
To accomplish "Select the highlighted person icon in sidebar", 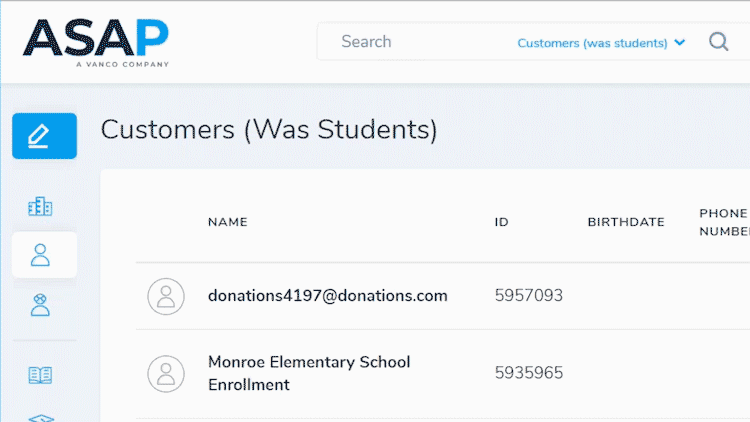I will 40,255.
